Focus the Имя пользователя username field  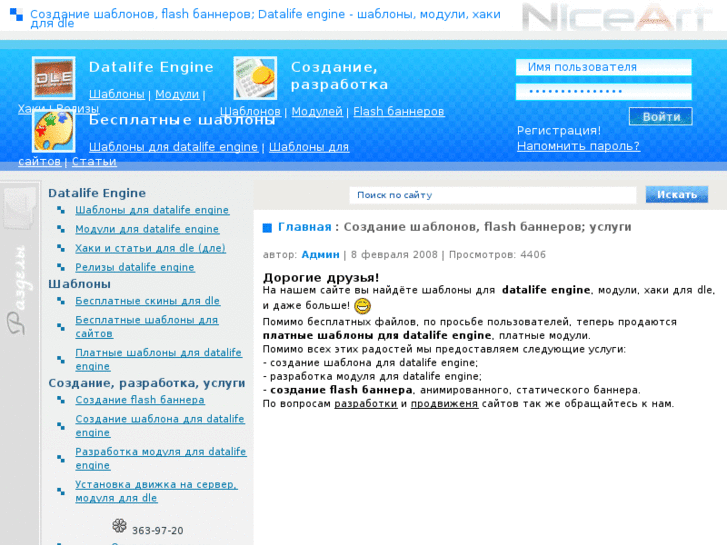604,67
